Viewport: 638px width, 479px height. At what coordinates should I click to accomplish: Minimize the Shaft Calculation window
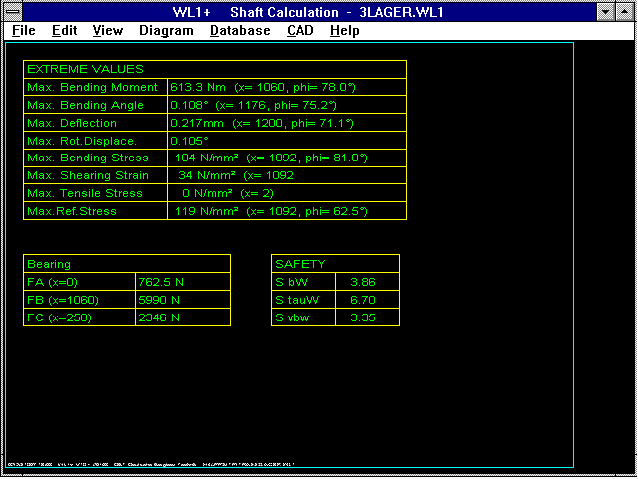tap(605, 11)
